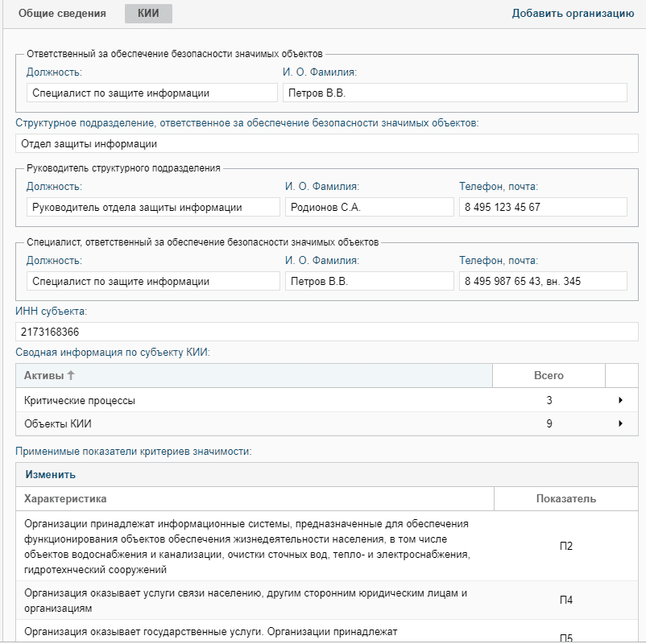The width and height of the screenshot is (646, 644).
Task: Click the Добавить организацию link
Action: pyautogui.click(x=573, y=13)
